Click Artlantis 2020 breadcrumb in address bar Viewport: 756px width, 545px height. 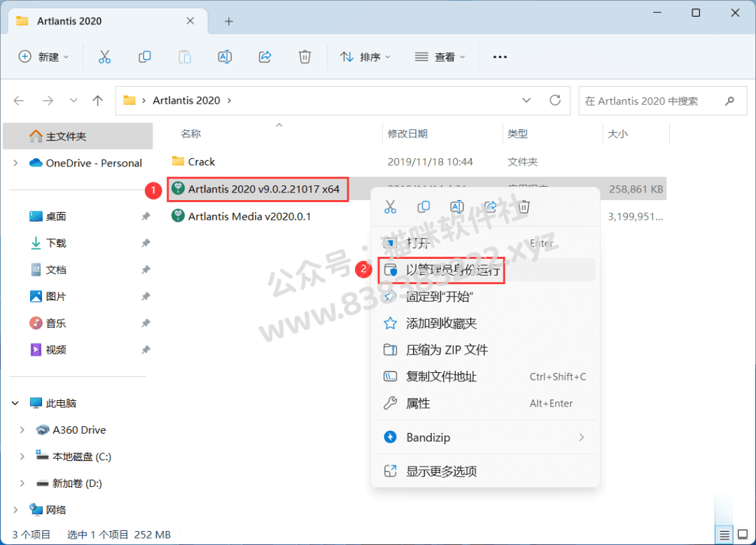tap(187, 100)
